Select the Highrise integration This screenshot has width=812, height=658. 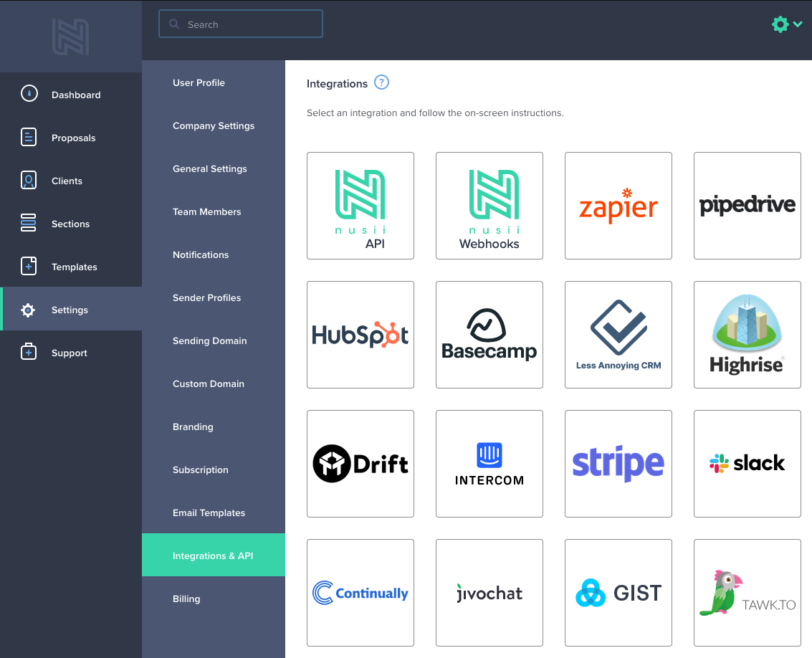[x=747, y=335]
